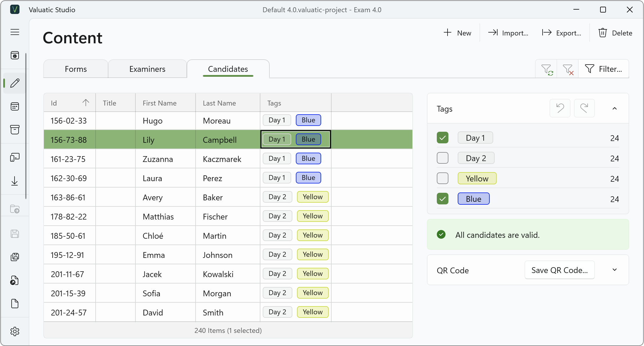Screen dimensions: 644x346
Task: Collapse the Tags panel
Action: 615,109
